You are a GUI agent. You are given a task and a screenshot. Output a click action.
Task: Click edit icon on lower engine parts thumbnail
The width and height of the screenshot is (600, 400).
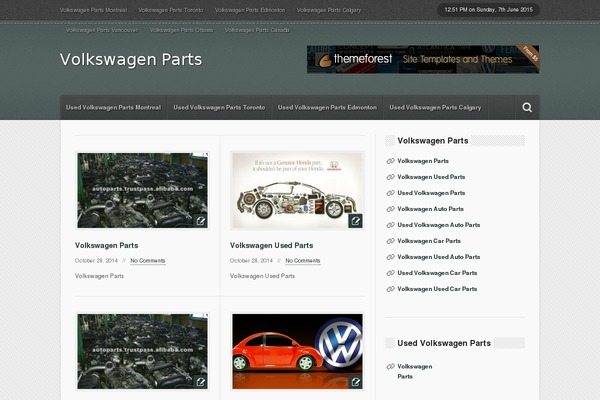click(201, 382)
